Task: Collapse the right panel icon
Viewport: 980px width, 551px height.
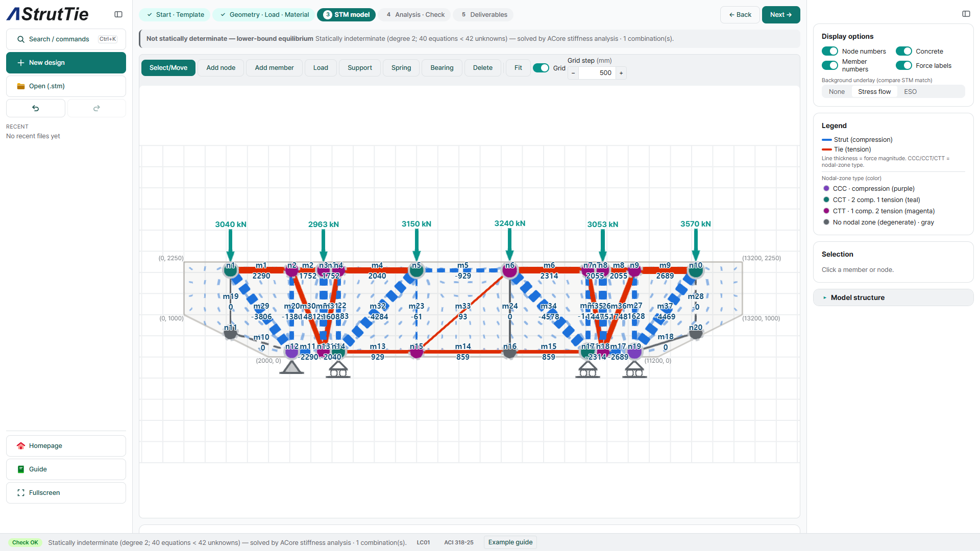Action: point(966,14)
